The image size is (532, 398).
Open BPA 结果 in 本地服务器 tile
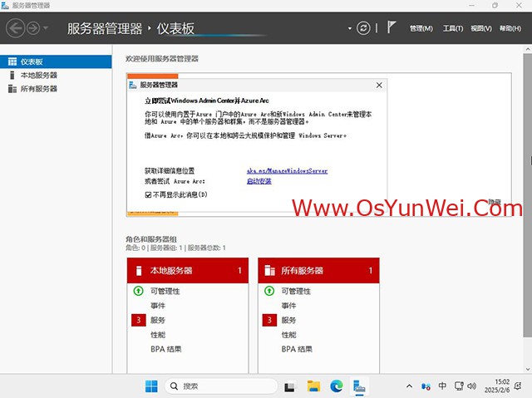coord(166,349)
